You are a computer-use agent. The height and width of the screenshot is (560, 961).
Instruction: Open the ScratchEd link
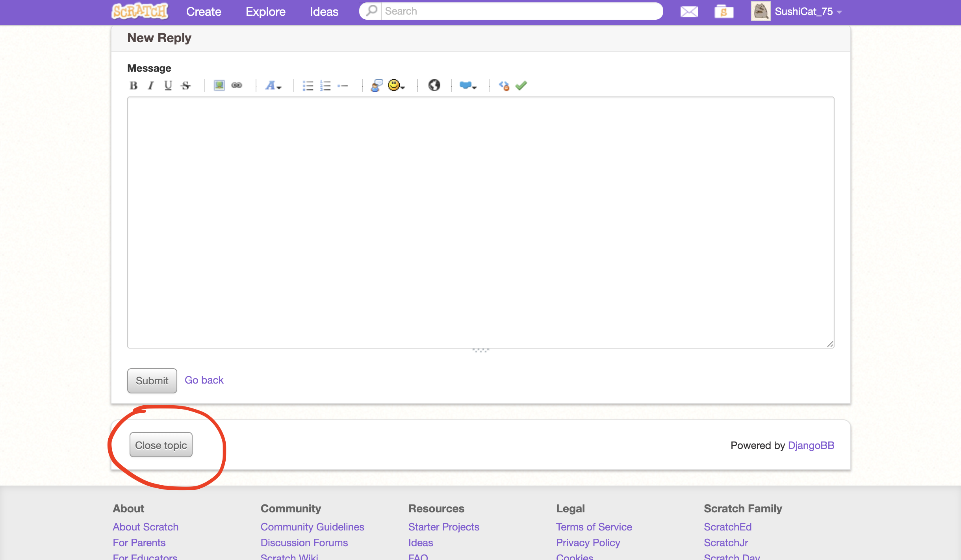click(x=728, y=527)
